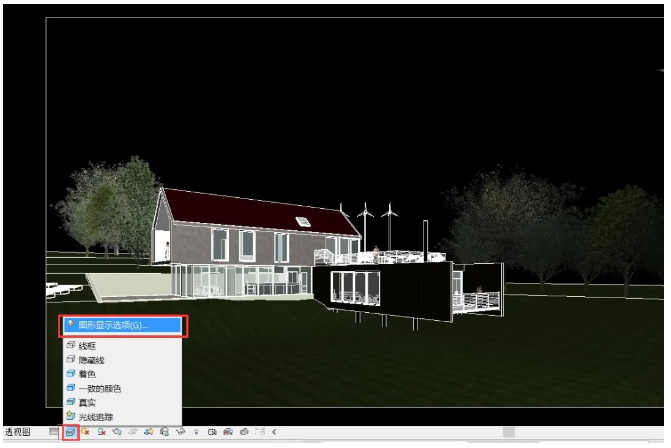Switch to 真实 visual style

click(123, 403)
